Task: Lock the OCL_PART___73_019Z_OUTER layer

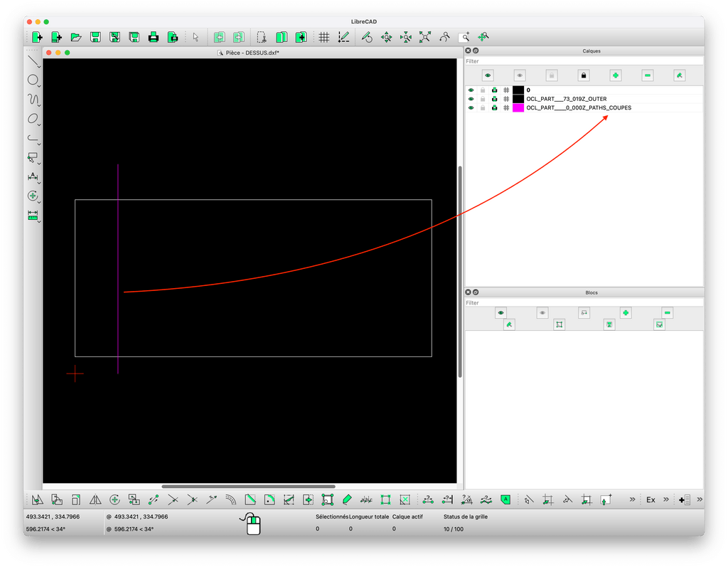Action: [x=483, y=99]
